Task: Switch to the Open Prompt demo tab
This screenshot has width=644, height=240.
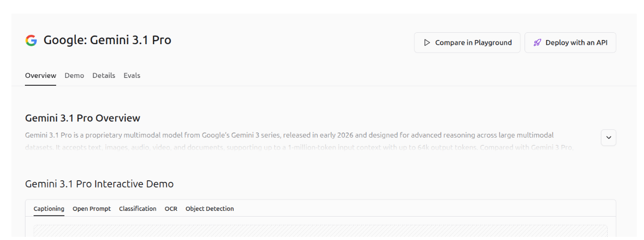Action: point(91,209)
